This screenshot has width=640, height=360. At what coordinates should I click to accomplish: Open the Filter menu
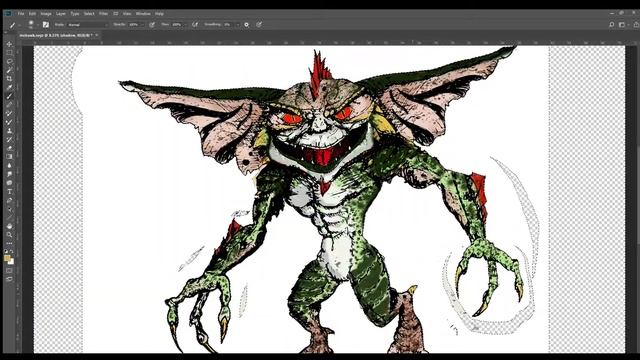(104, 13)
